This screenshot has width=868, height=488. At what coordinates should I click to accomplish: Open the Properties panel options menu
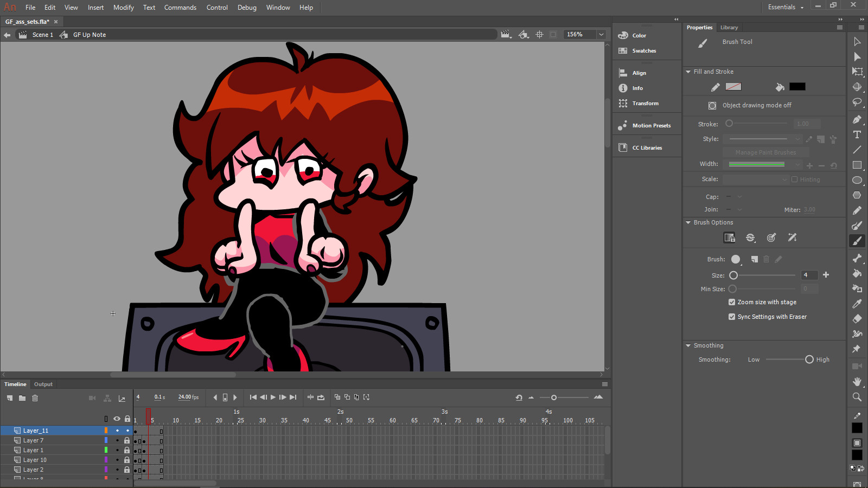840,27
